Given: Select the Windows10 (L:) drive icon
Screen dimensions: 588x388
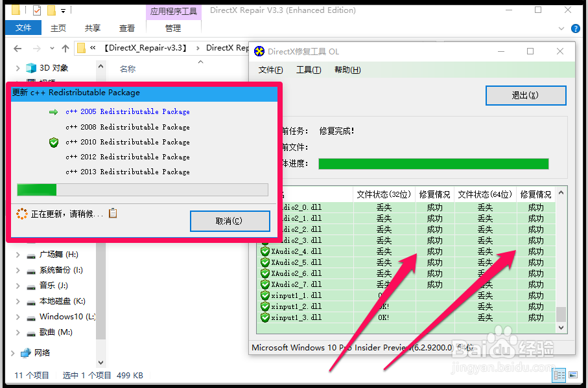Looking at the screenshot, I should coord(31,318).
